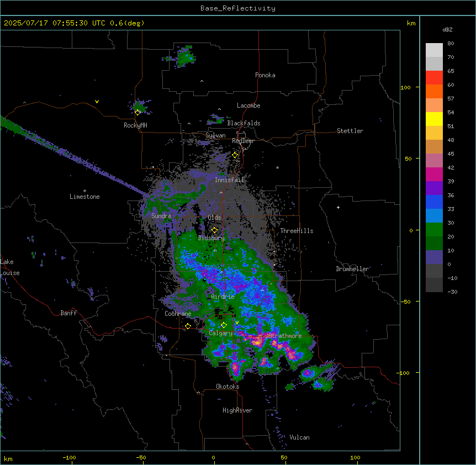
Task: Click the Okotoks label
Action: pyautogui.click(x=228, y=387)
